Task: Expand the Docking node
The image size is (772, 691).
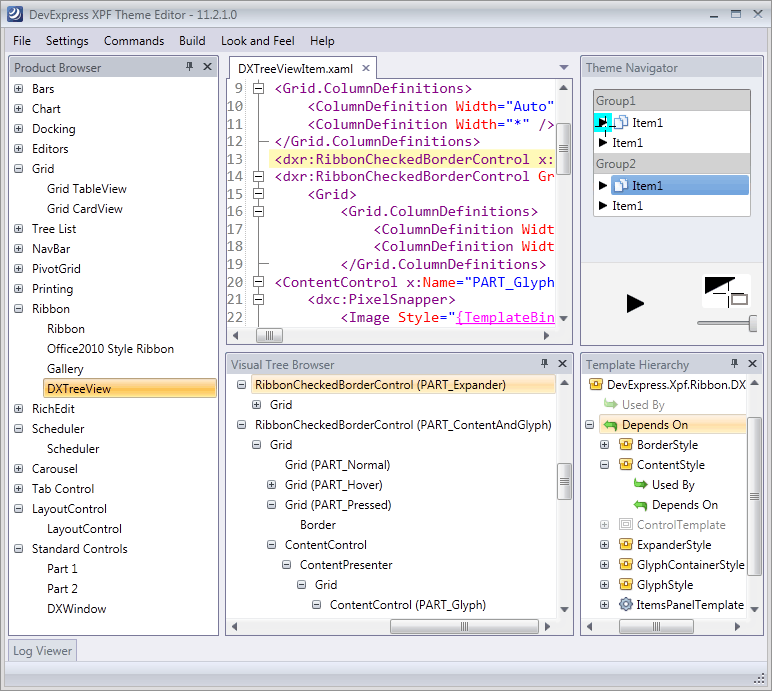Action: (19, 129)
